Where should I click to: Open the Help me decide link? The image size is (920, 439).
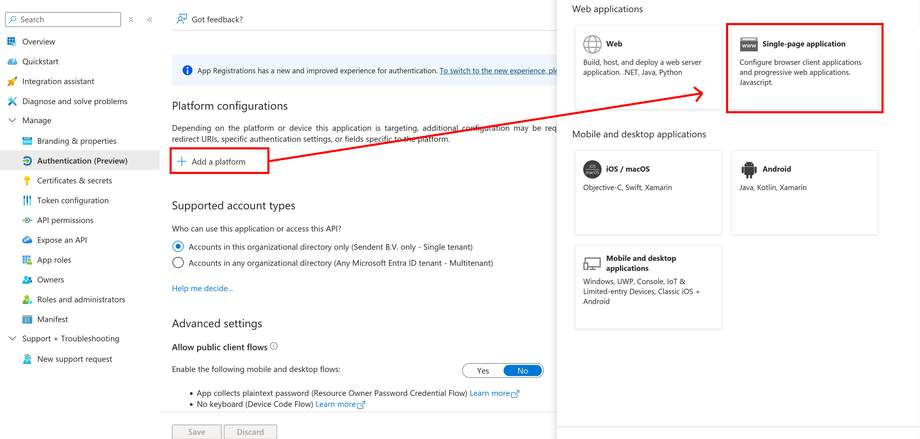tap(202, 289)
